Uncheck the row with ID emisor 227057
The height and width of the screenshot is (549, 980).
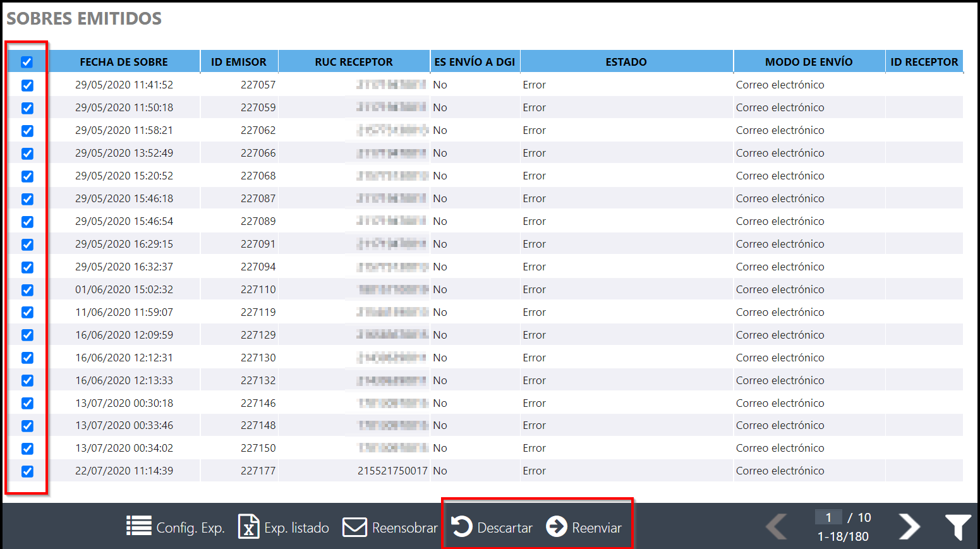(27, 85)
